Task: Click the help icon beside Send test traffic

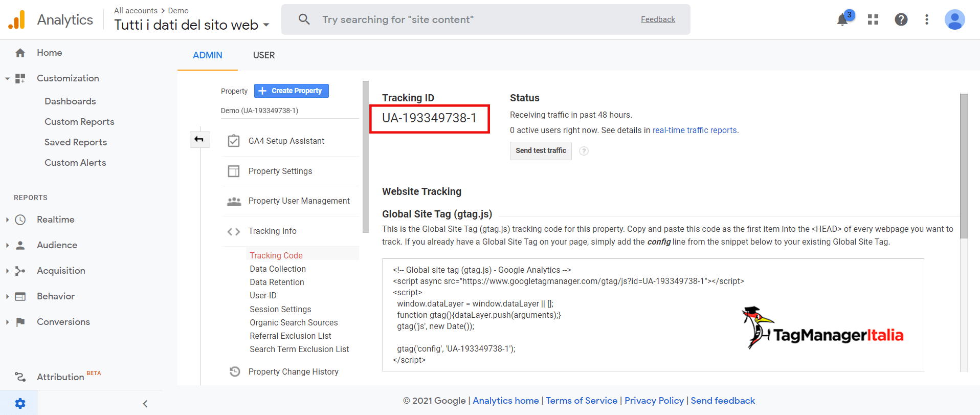Action: pyautogui.click(x=584, y=151)
